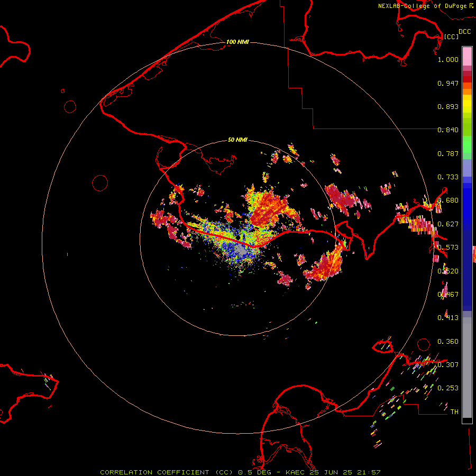476x476 pixels.
Task: Click the 50 NMI range ring label
Action: (237, 140)
